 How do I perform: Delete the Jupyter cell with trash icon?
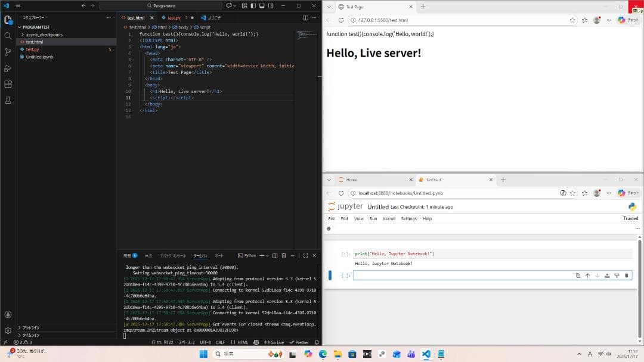(627, 276)
